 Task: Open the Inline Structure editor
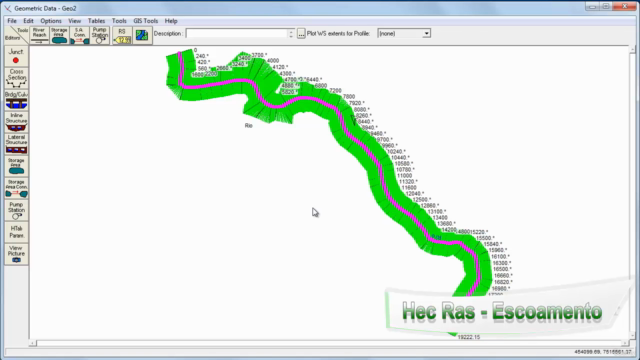tap(16, 122)
